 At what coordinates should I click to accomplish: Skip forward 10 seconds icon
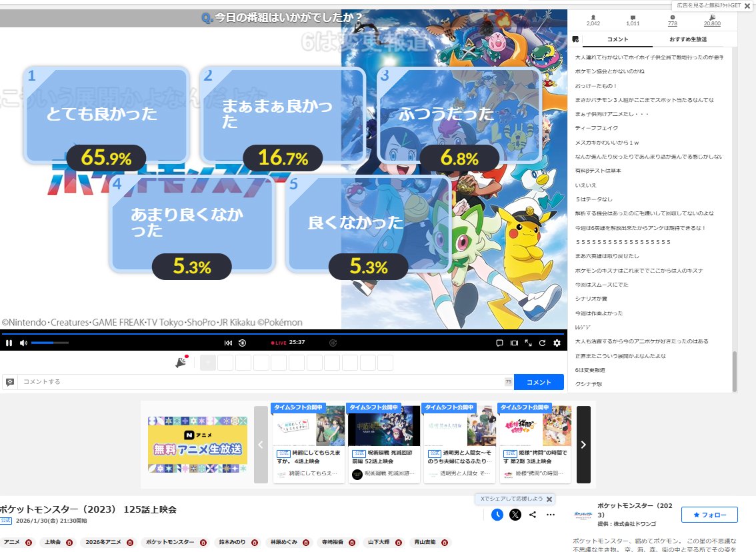[x=333, y=343]
